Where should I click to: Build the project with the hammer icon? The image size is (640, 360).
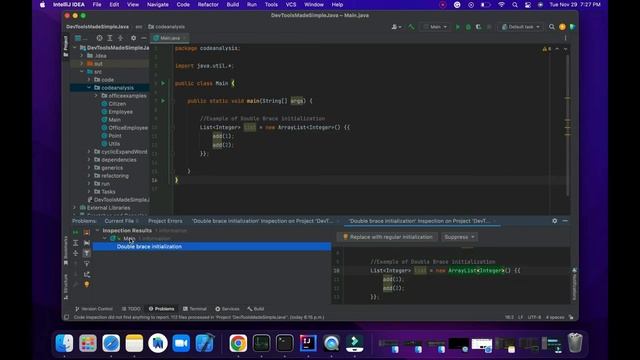(x=411, y=27)
